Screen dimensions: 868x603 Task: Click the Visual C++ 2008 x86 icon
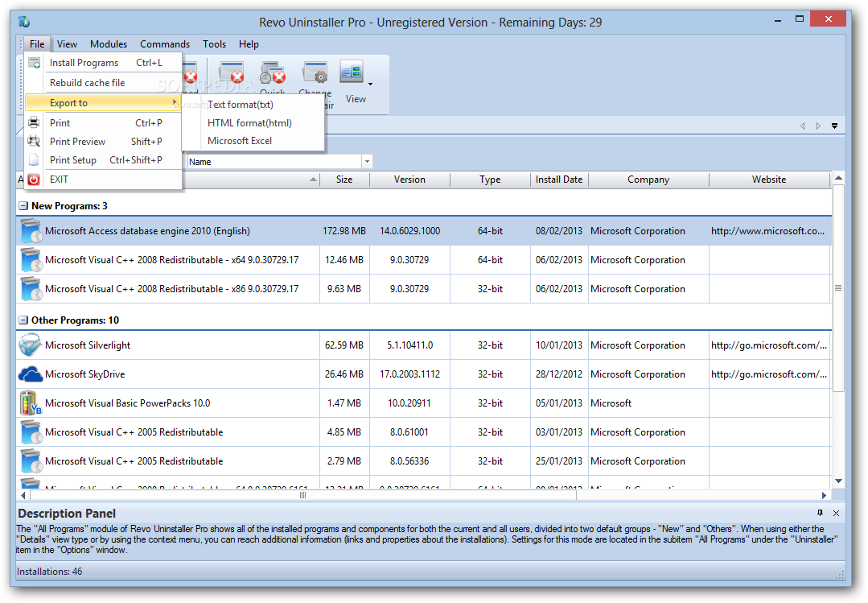31,288
